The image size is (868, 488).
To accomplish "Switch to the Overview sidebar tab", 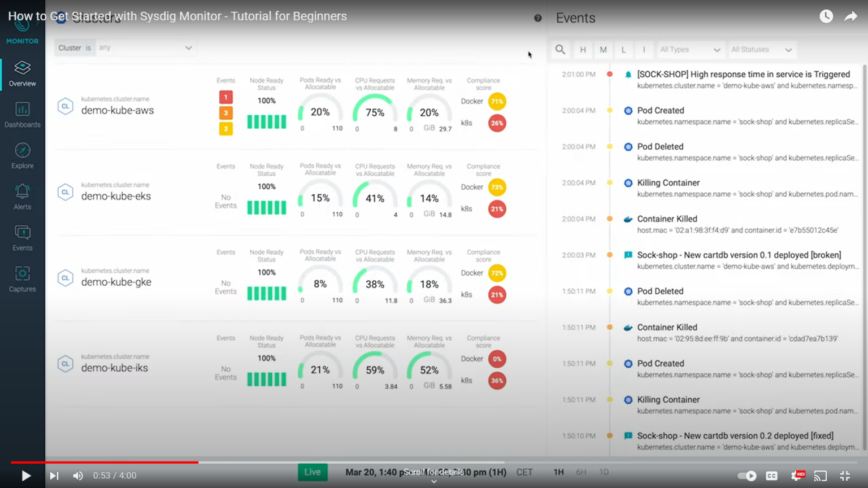I will (22, 73).
